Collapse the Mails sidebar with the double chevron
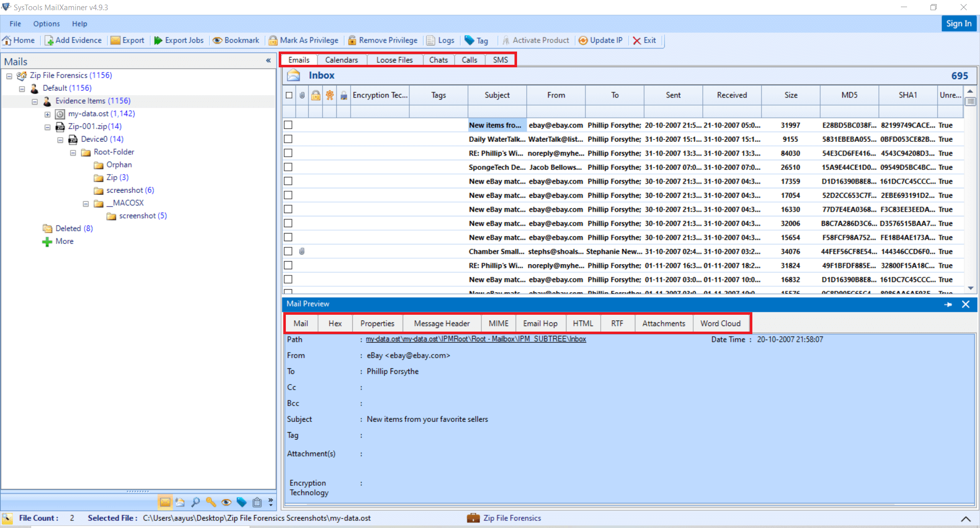This screenshot has height=528, width=980. pyautogui.click(x=268, y=61)
